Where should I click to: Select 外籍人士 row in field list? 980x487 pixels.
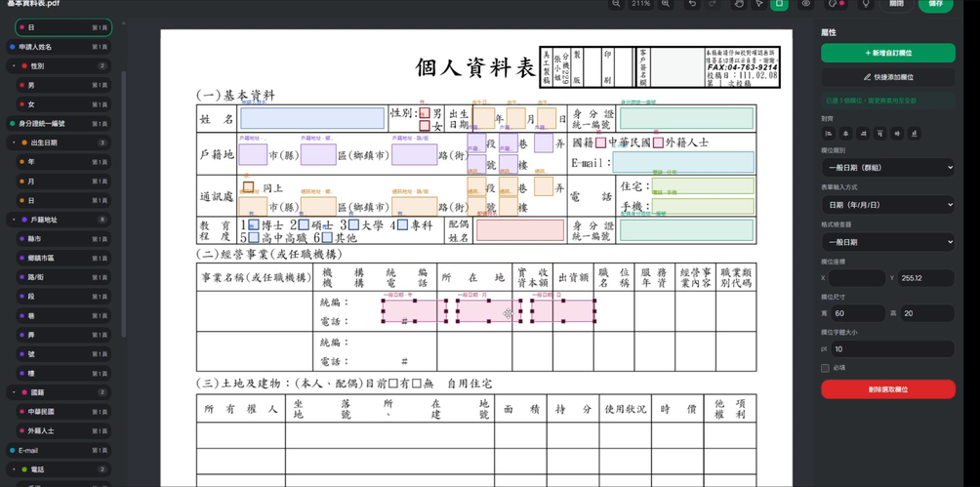63,431
